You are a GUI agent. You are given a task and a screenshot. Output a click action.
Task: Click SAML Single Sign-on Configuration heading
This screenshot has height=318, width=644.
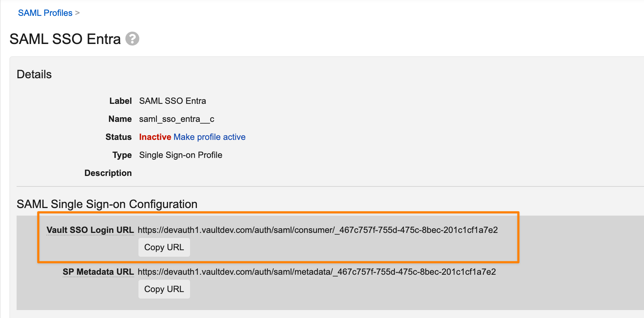(x=107, y=204)
